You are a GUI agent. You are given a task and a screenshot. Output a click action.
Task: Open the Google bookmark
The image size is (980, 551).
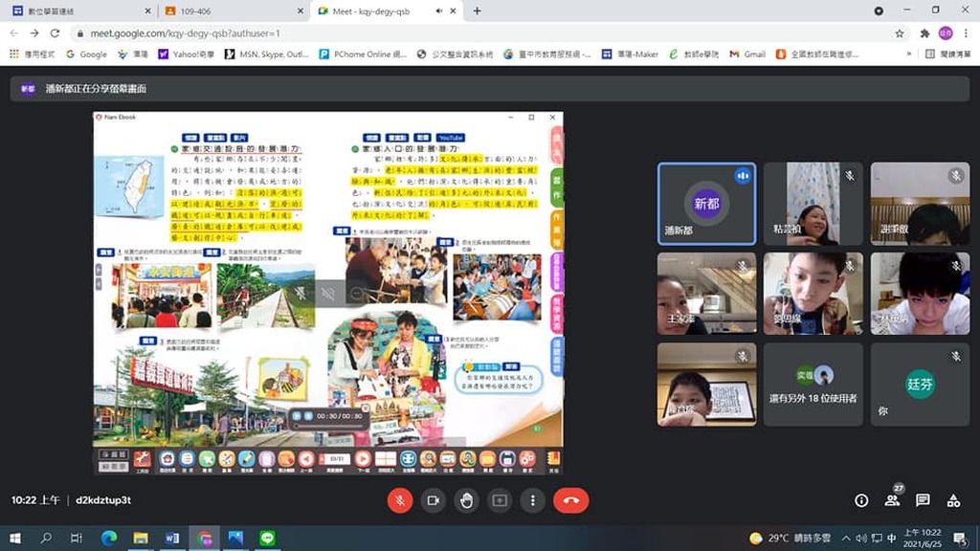point(86,55)
